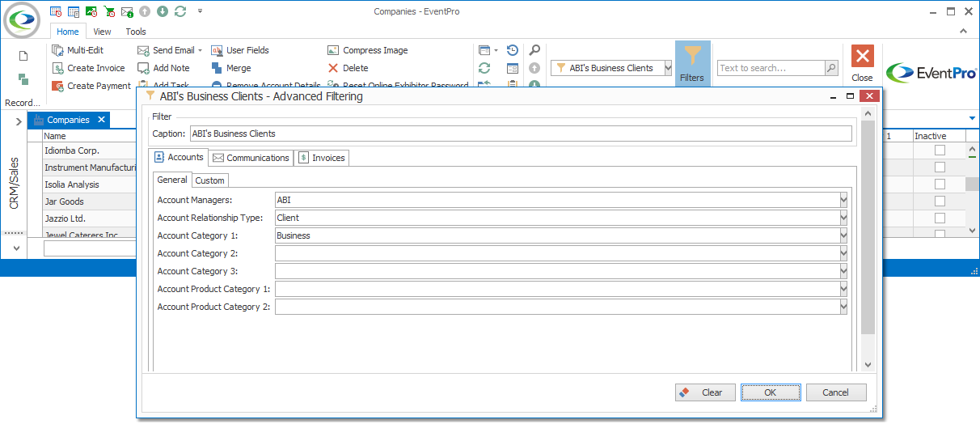Open the Account Product Category 2 dropdown

tap(843, 307)
